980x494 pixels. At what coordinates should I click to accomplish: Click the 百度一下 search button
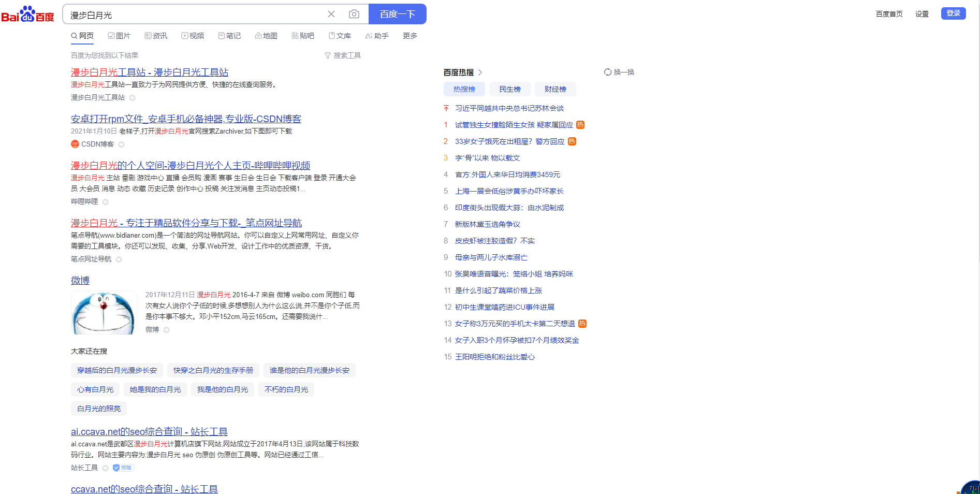point(398,14)
